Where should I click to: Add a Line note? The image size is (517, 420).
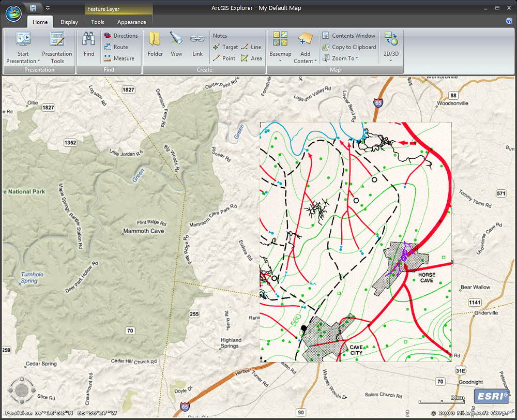click(x=251, y=47)
